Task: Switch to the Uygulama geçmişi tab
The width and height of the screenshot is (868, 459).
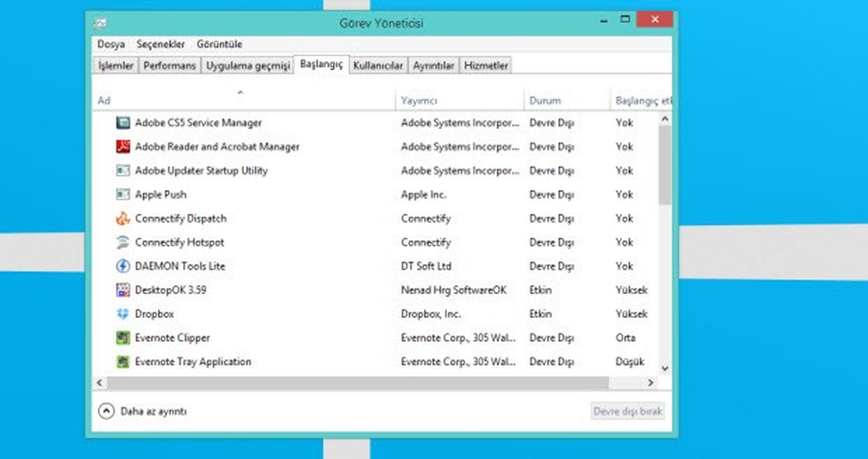Action: 247,66
